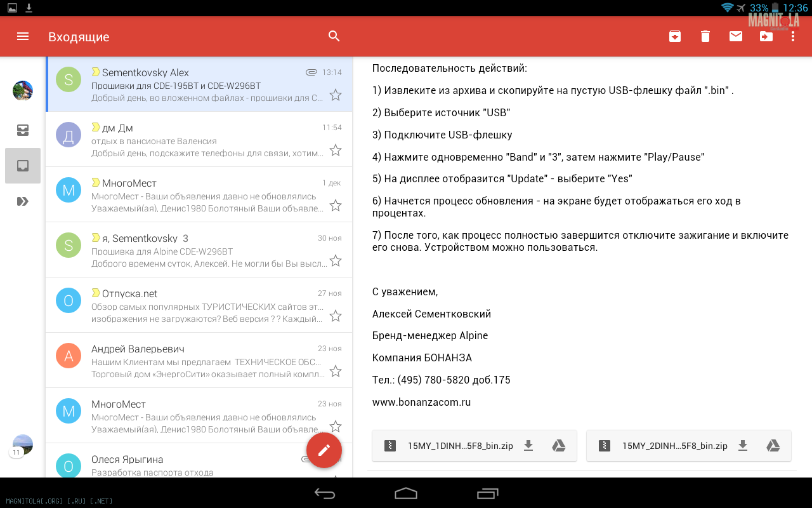Open the picture notification in status bar

(12, 8)
